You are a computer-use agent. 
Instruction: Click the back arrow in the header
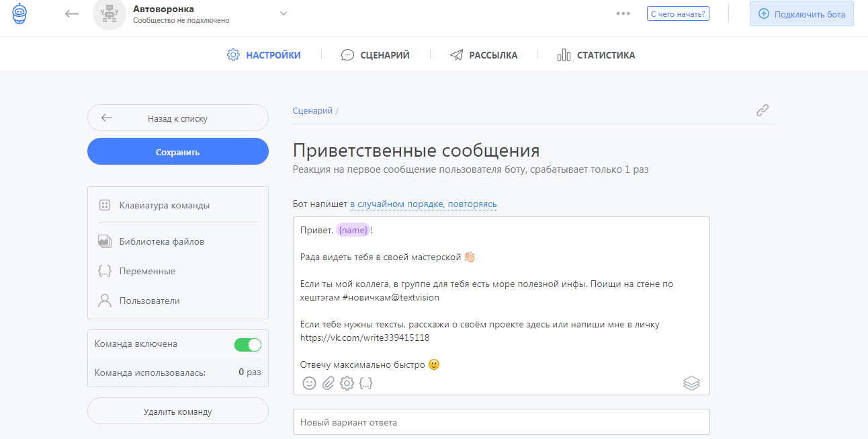pos(71,13)
